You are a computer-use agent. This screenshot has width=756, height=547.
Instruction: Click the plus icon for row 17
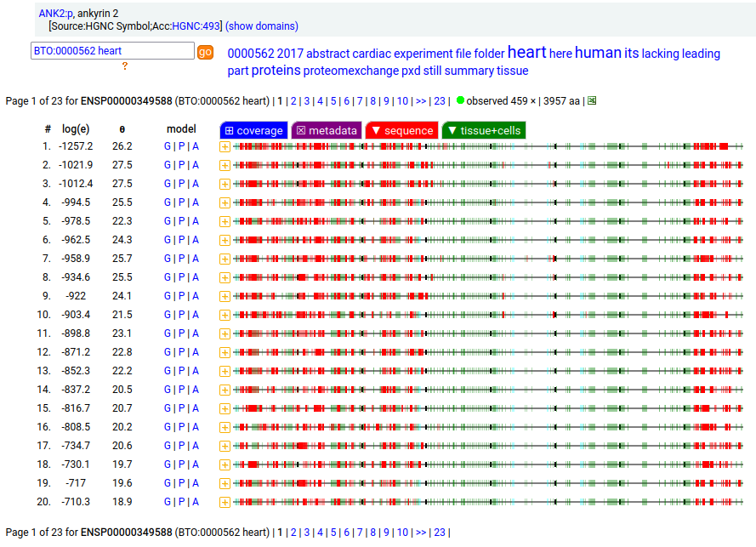click(225, 446)
